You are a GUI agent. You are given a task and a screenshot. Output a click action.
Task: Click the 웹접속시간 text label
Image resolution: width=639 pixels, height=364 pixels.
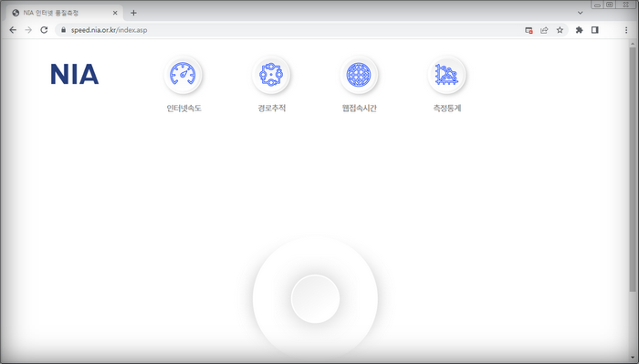tap(359, 108)
